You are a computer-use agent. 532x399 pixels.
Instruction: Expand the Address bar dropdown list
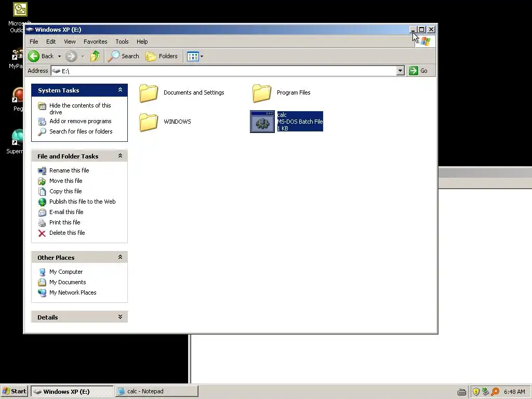pos(401,71)
